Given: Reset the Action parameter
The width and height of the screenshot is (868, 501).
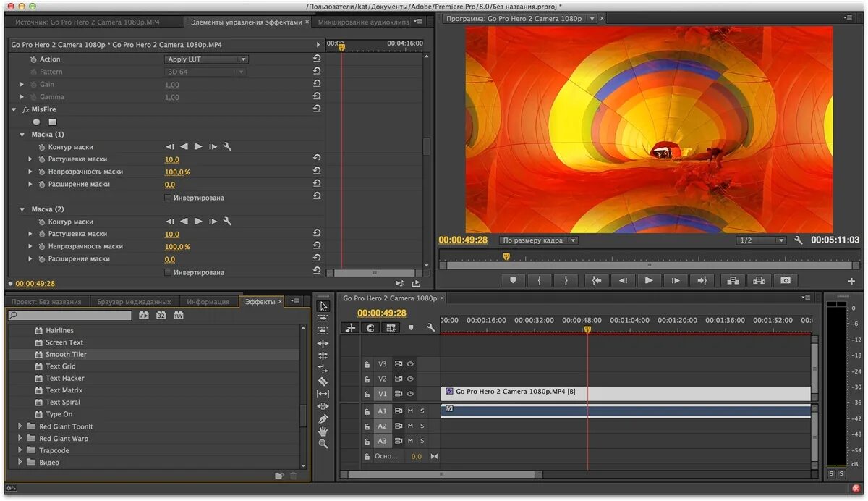Looking at the screenshot, I should click(x=317, y=59).
